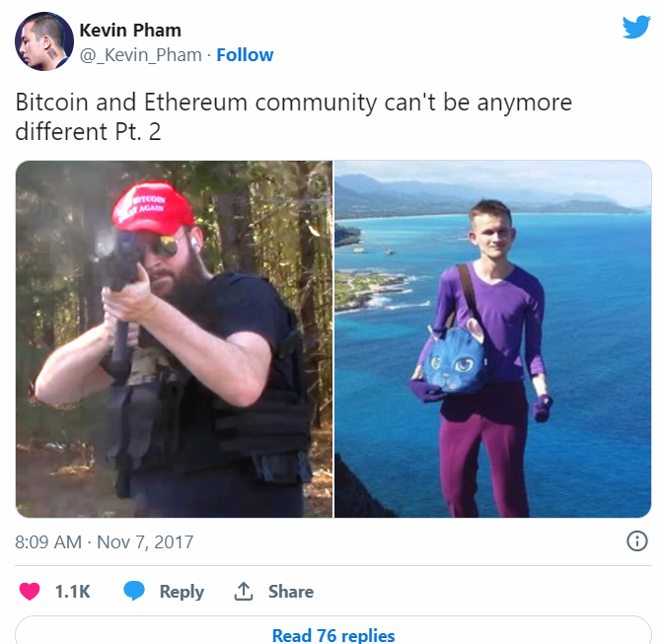Click the blue cat bag in right photo
The width and height of the screenshot is (661, 644).
pyautogui.click(x=453, y=358)
